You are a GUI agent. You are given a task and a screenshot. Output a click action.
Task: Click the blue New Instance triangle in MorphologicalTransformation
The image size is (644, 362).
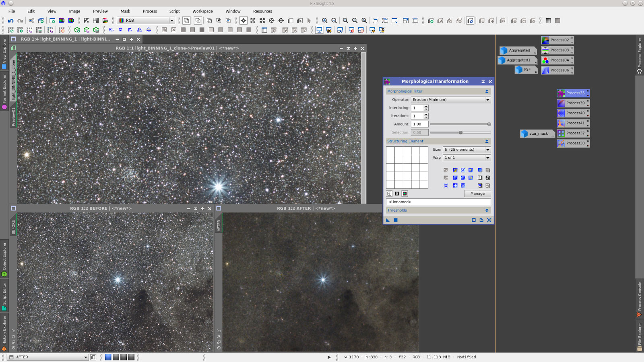pos(388,220)
